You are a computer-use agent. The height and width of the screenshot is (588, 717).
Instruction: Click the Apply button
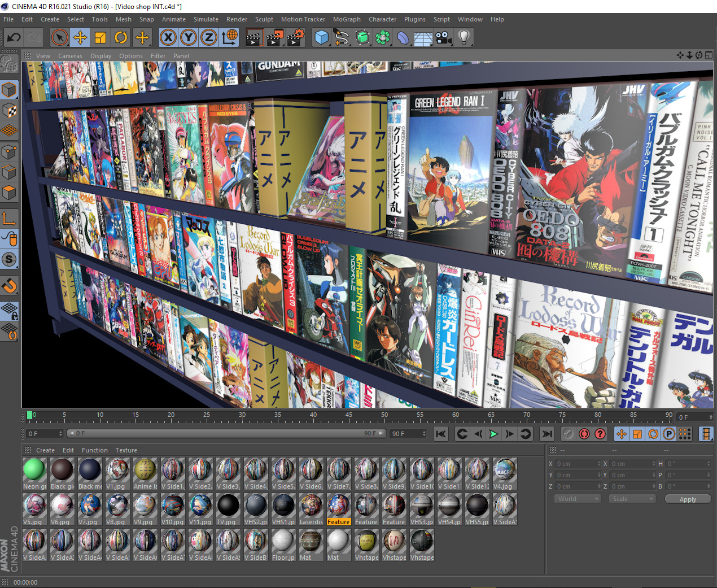(x=688, y=499)
